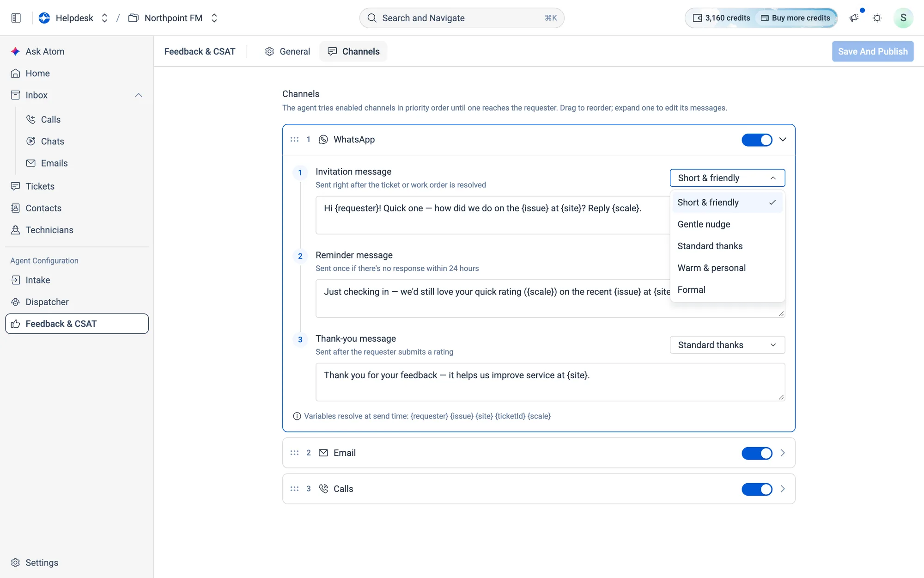Click the Helpdesk logo icon
The height and width of the screenshot is (578, 924).
(44, 18)
